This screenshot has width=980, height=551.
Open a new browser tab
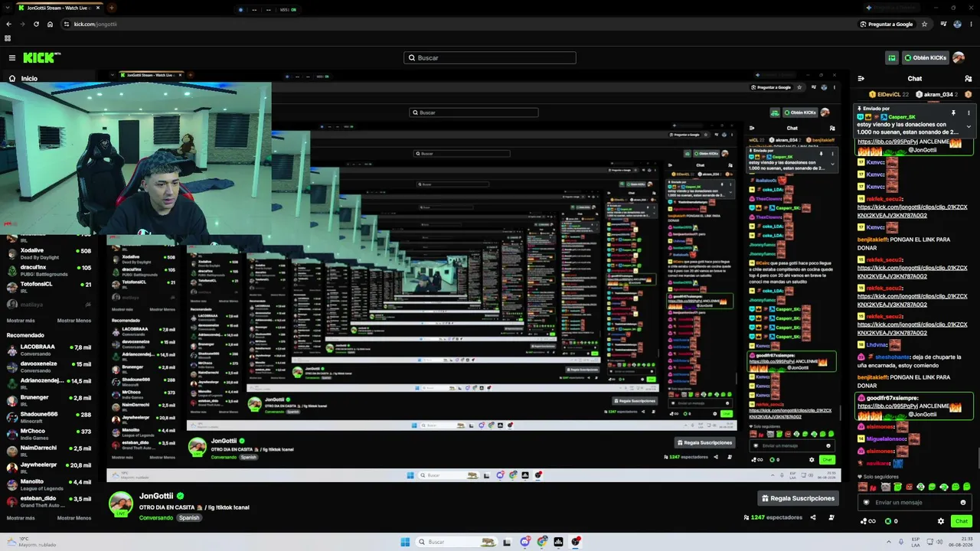pos(112,8)
